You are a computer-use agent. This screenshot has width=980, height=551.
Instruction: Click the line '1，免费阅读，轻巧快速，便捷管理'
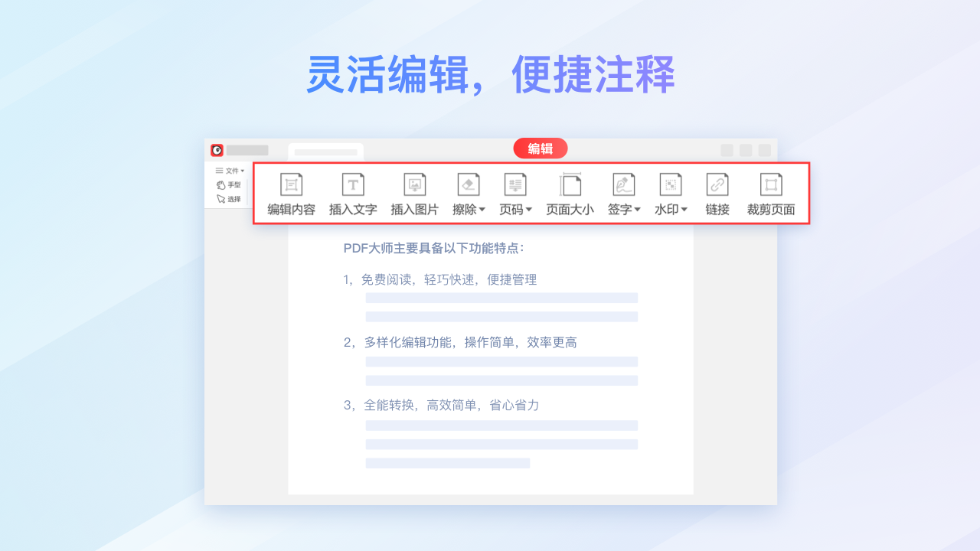coord(441,279)
